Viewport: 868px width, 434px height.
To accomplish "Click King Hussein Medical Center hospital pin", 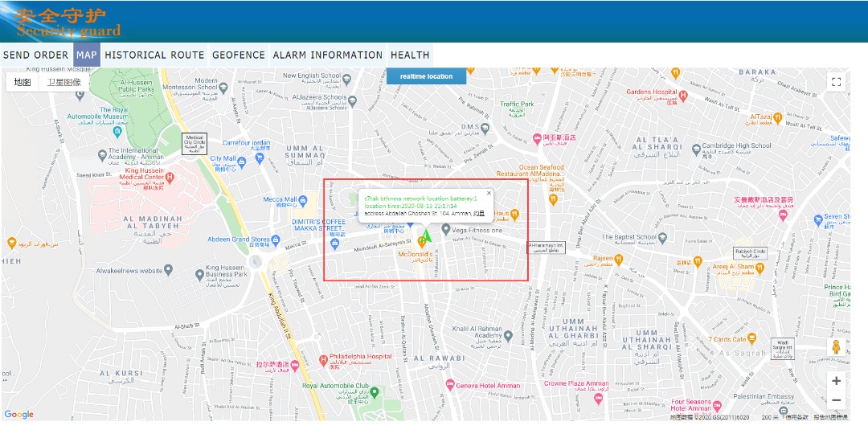I will [170, 178].
